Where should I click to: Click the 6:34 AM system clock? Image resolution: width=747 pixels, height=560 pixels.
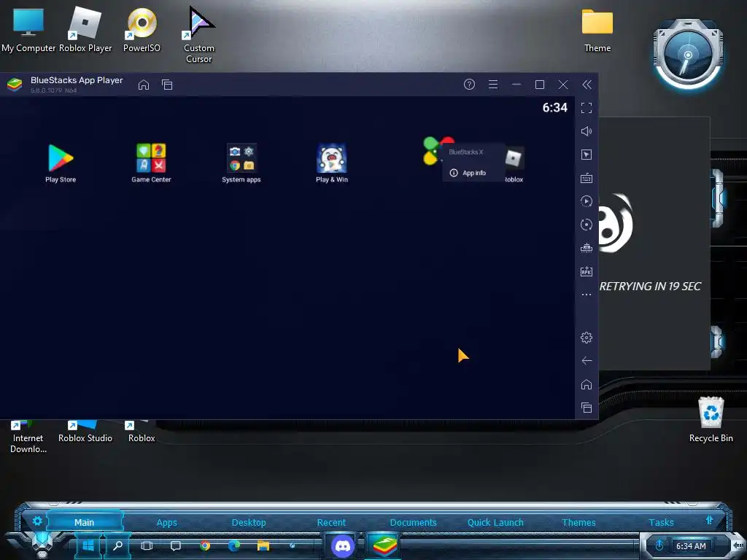(x=691, y=546)
